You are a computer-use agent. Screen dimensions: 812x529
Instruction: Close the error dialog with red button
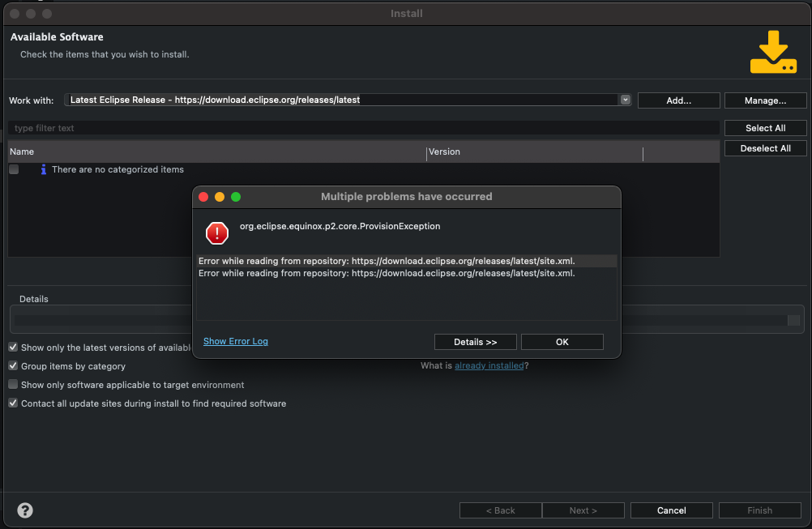(x=203, y=197)
